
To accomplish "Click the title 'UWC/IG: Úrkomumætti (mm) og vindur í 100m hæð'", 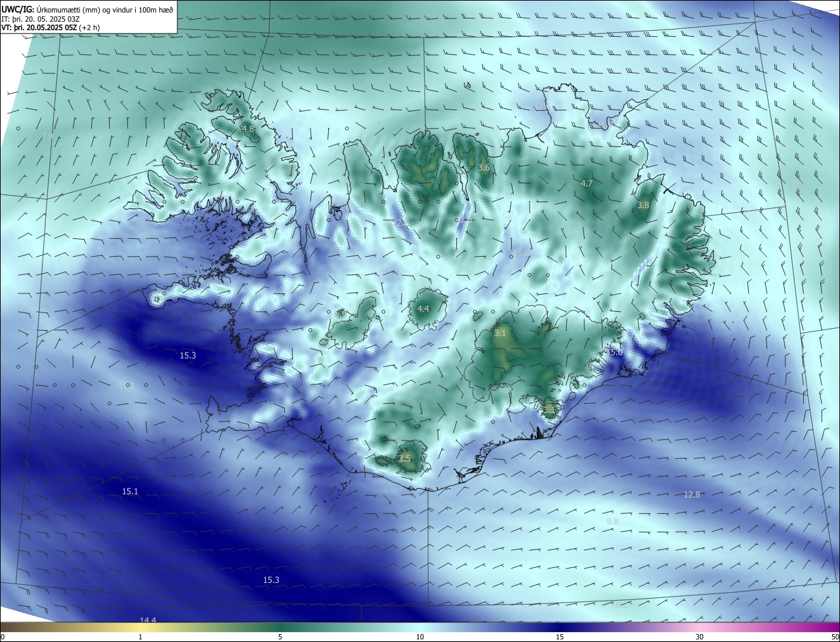I will [87, 9].
